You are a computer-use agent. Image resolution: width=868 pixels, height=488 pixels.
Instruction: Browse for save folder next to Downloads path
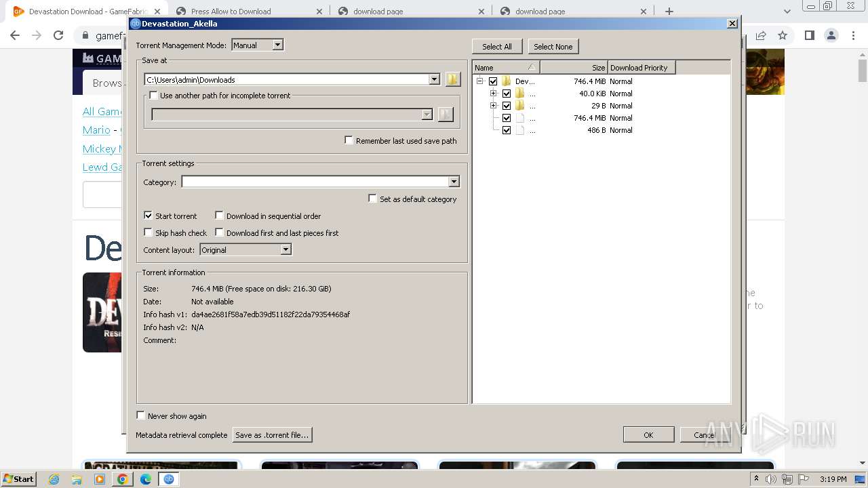point(453,79)
